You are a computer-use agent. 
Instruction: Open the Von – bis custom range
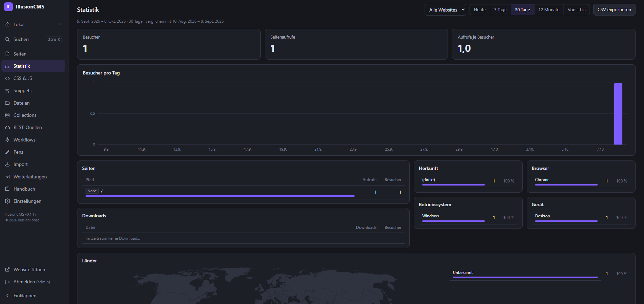[577, 10]
